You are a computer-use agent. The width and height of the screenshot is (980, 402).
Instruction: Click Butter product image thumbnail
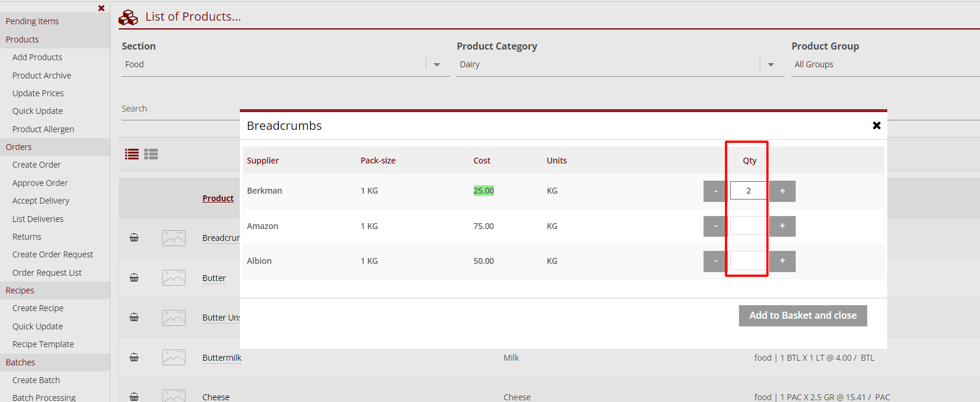pos(174,278)
